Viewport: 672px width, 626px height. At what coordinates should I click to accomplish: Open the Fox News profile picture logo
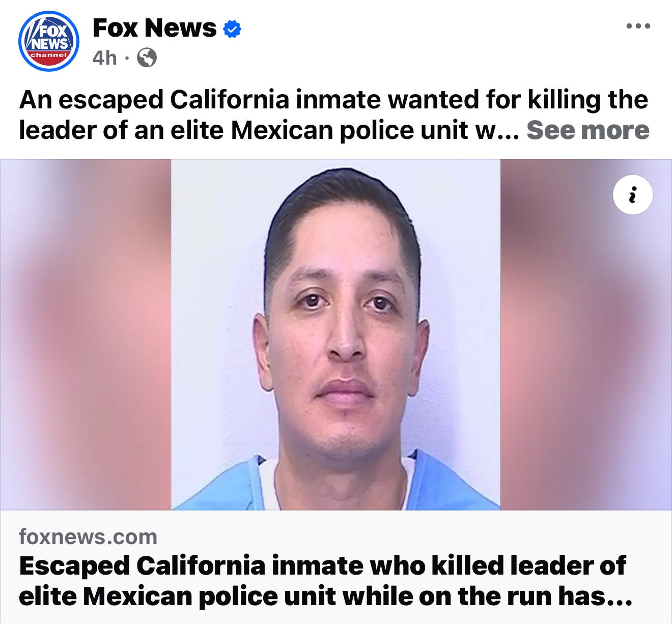(49, 41)
